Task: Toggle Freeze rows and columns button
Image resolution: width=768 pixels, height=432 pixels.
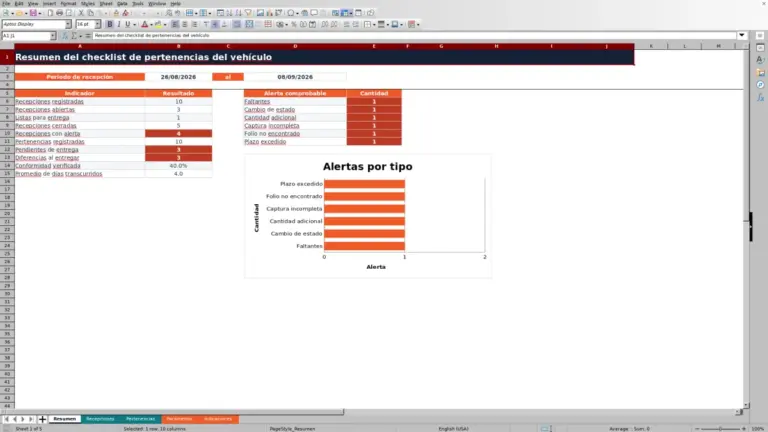Action: click(345, 13)
